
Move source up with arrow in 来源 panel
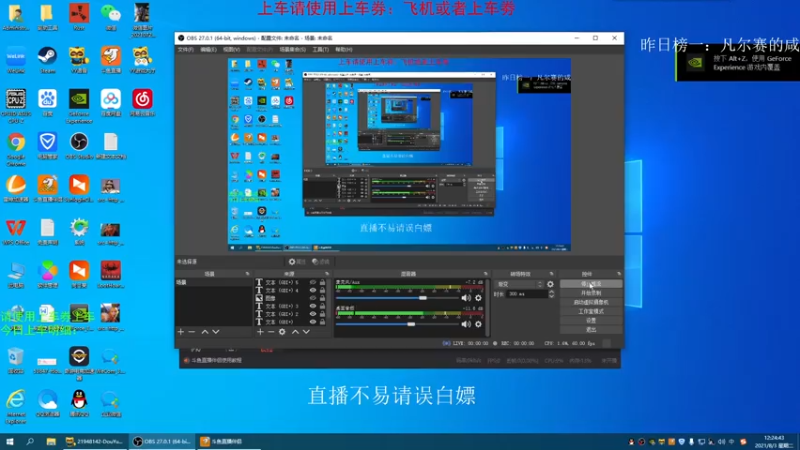[295, 332]
